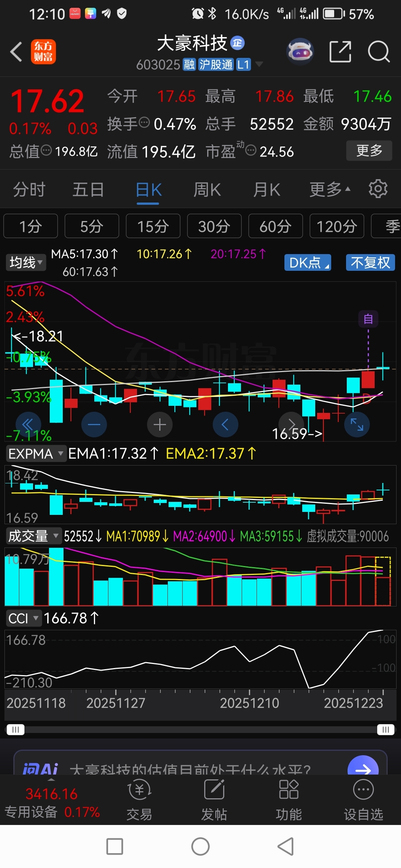Tap the share/export icon

click(x=340, y=52)
